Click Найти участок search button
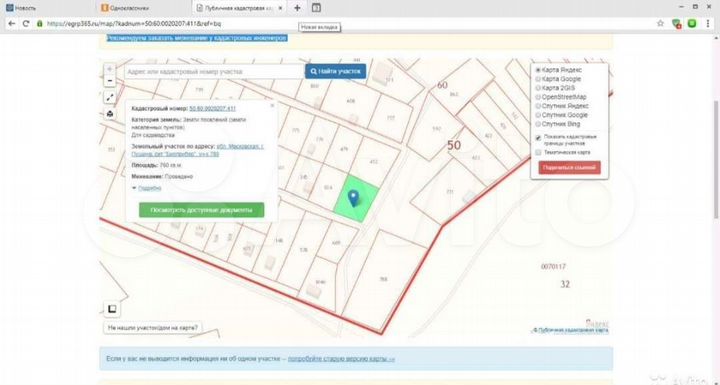 coord(336,71)
